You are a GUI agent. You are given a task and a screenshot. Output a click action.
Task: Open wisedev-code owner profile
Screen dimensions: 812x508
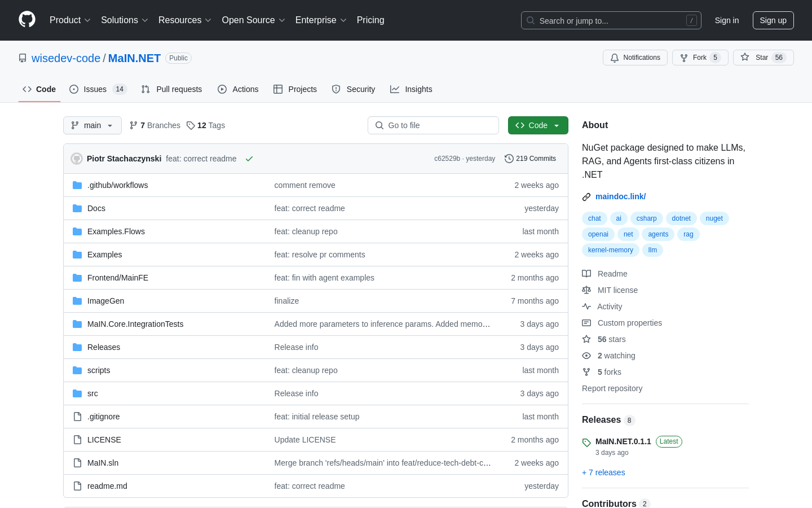[x=66, y=58]
